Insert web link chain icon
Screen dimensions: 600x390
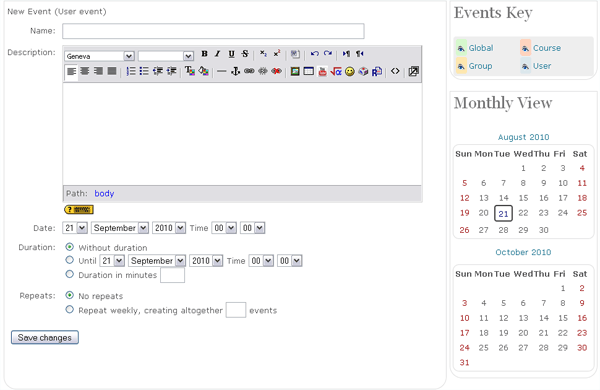pos(249,72)
